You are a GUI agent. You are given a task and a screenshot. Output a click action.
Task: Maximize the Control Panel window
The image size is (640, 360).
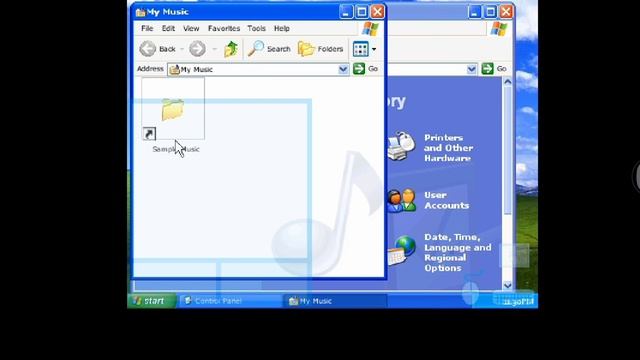(490, 11)
